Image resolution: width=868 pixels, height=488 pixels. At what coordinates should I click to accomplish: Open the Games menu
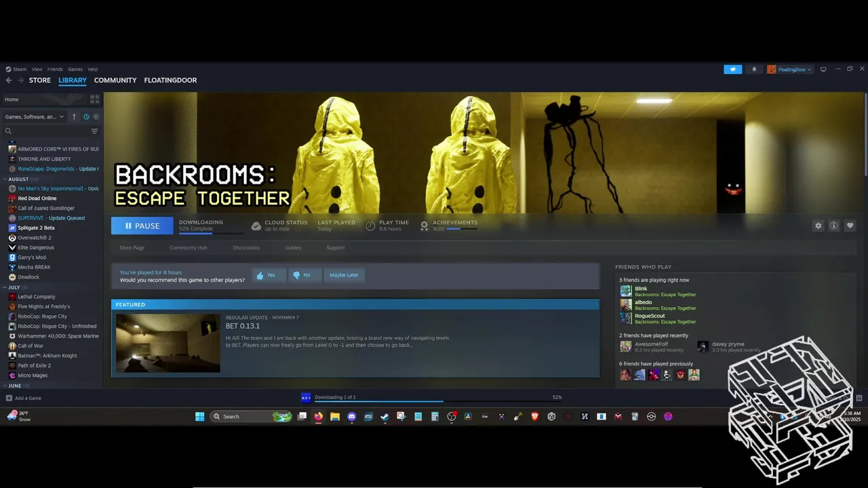point(75,69)
